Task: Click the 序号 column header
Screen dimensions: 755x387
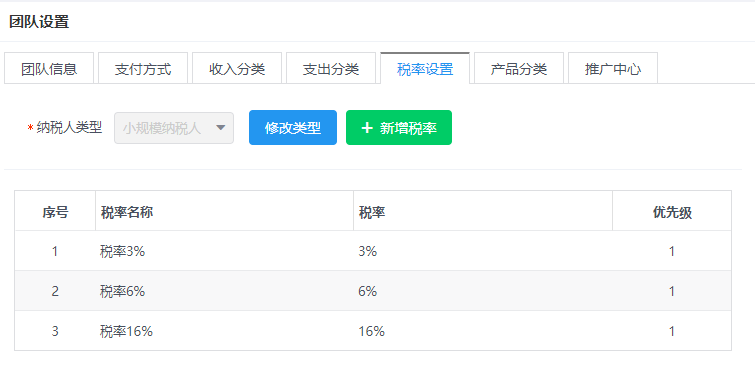Action: point(55,211)
